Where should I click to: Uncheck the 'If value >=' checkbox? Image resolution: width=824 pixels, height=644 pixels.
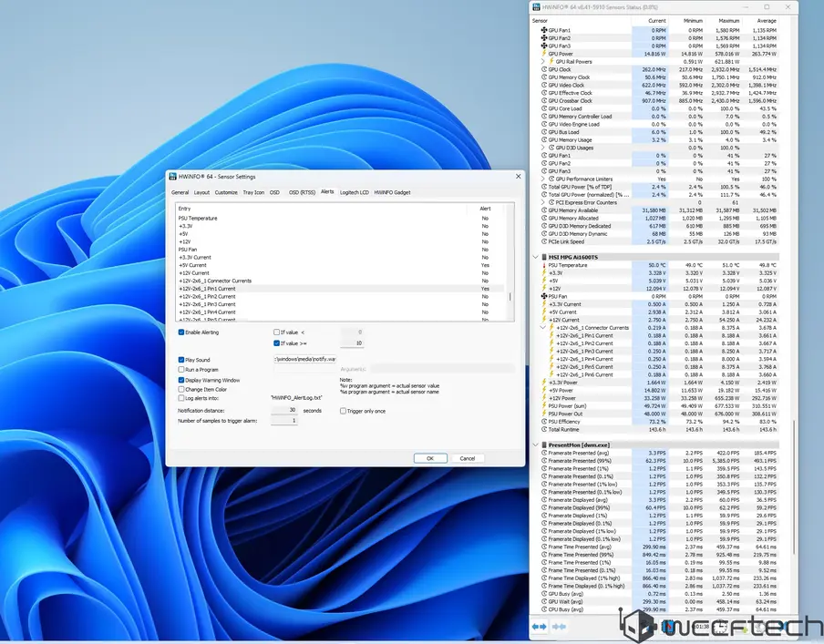coord(276,343)
